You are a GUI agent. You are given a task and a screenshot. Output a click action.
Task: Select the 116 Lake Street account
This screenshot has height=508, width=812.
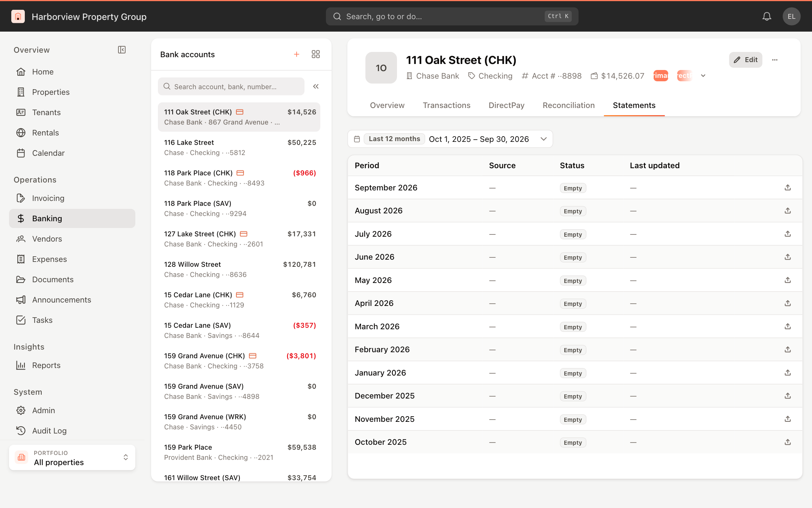(x=239, y=148)
